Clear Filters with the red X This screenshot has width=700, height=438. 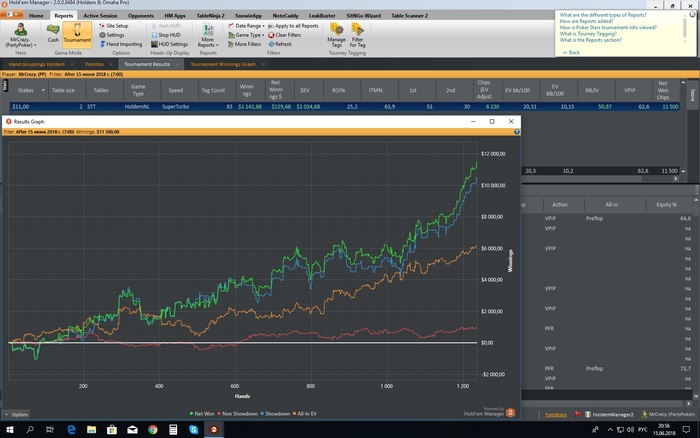click(284, 35)
